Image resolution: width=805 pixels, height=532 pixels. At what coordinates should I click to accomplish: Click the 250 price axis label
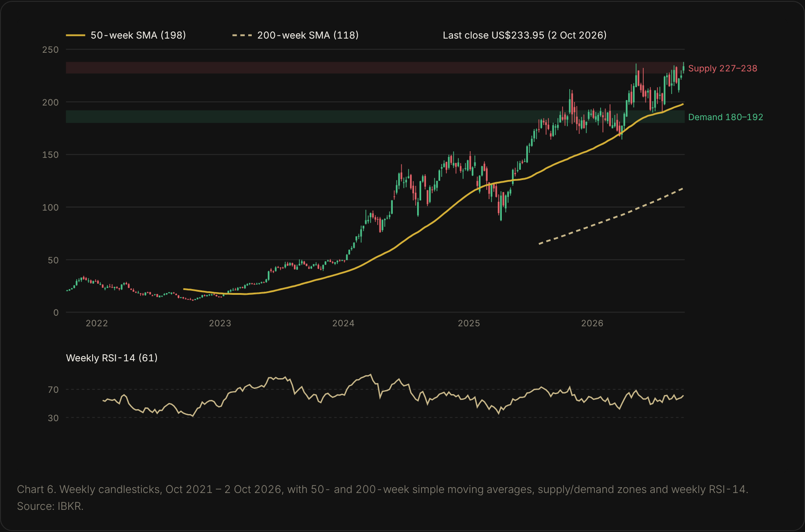50,50
